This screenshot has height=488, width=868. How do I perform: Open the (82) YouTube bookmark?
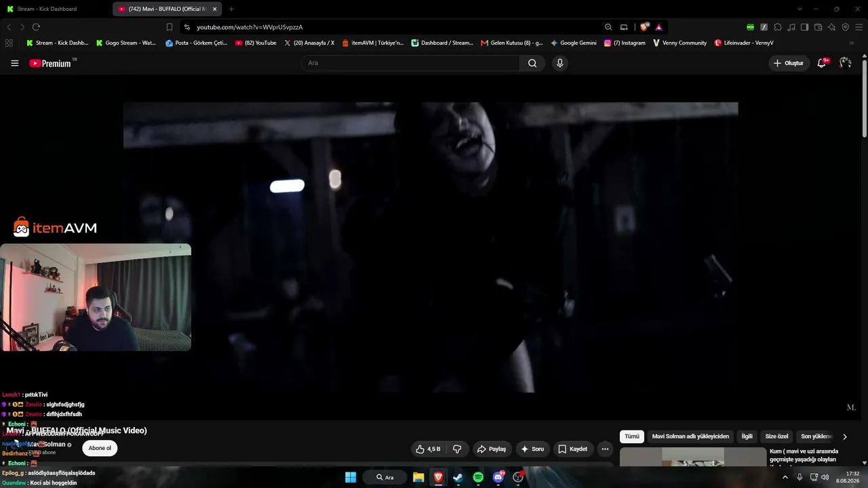point(256,43)
